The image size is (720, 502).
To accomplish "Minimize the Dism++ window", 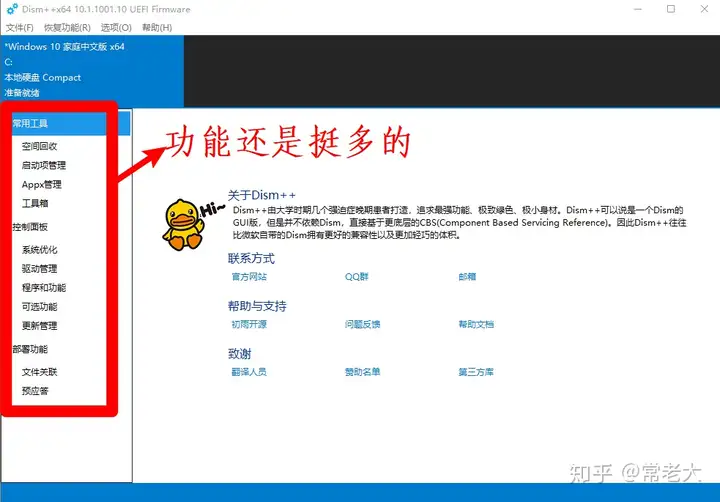I will coord(638,9).
